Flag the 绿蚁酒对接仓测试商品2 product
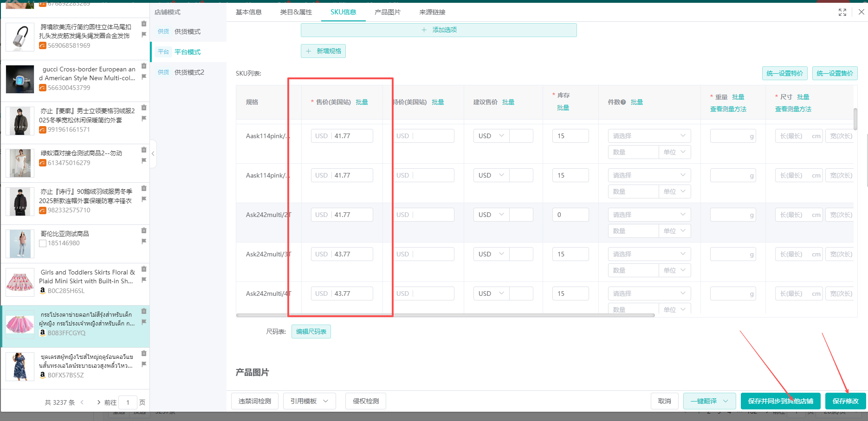 click(x=144, y=160)
